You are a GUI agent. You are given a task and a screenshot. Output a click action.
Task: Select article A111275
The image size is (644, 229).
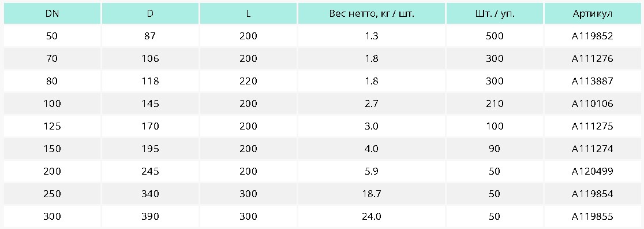[593, 127]
